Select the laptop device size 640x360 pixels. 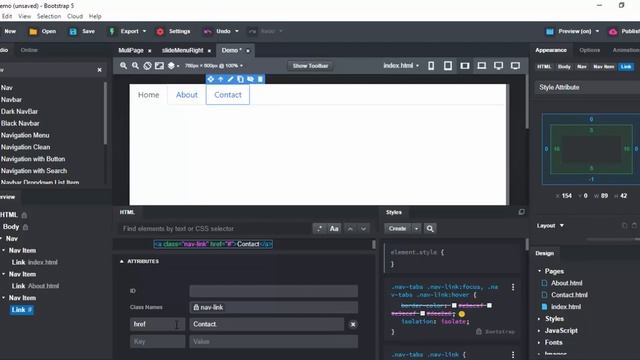(482, 66)
